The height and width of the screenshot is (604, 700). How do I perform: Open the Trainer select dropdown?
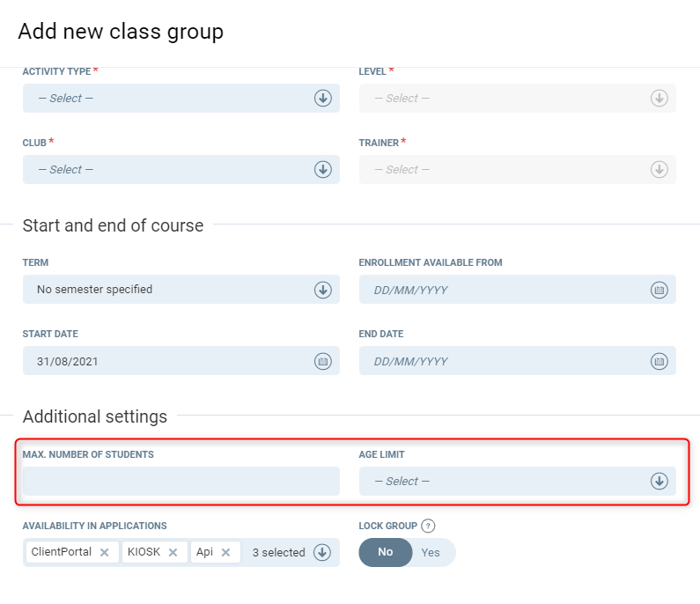click(517, 170)
